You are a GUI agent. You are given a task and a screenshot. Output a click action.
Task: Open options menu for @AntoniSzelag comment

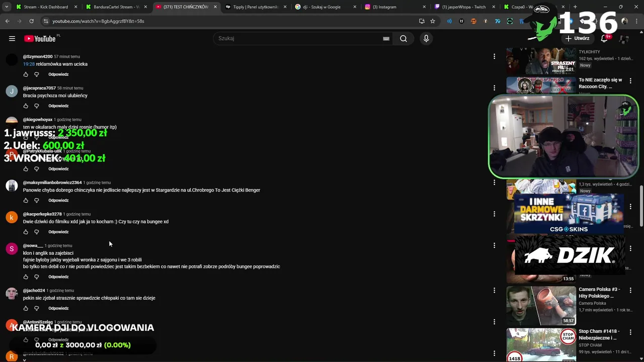click(494, 322)
